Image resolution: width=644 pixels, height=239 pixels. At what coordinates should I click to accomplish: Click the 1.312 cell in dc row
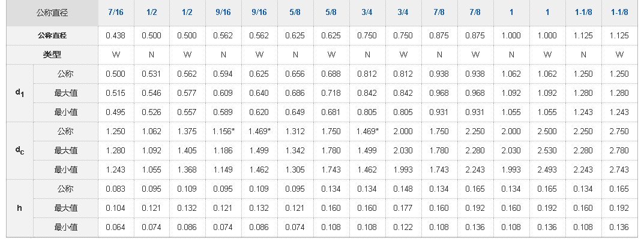click(x=295, y=132)
